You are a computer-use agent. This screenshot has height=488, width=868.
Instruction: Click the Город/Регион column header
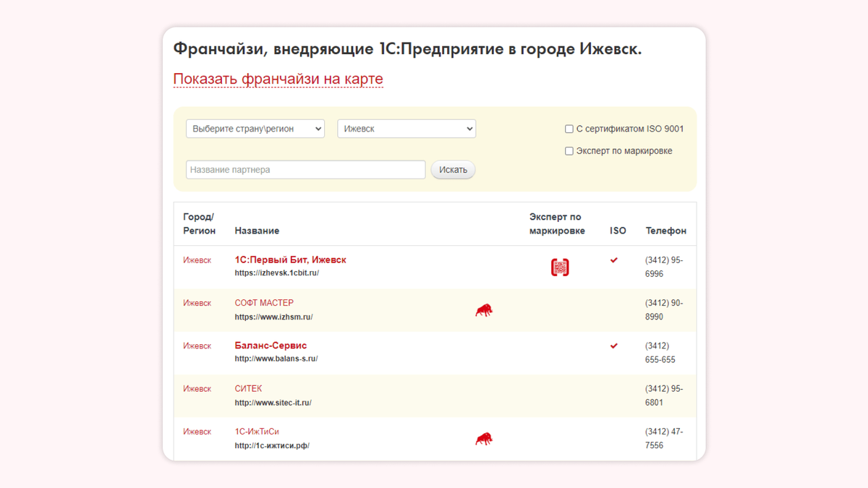[199, 223]
